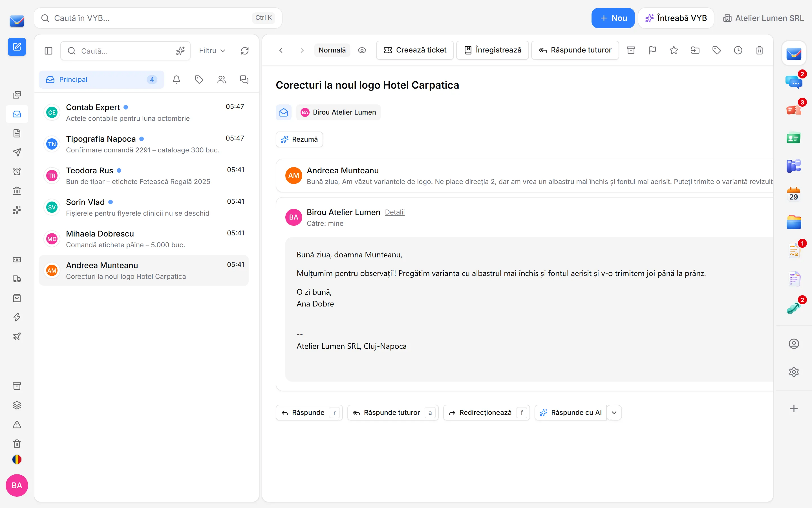This screenshot has height=508, width=812.
Task: Open the tags tab in mail list
Action: (x=199, y=80)
